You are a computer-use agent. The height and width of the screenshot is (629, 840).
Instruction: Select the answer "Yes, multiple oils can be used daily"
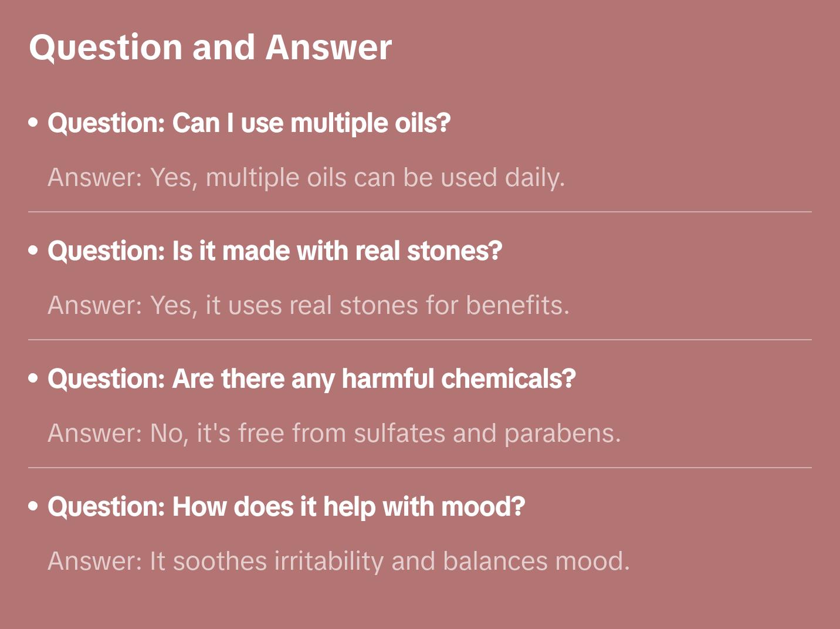tap(306, 178)
